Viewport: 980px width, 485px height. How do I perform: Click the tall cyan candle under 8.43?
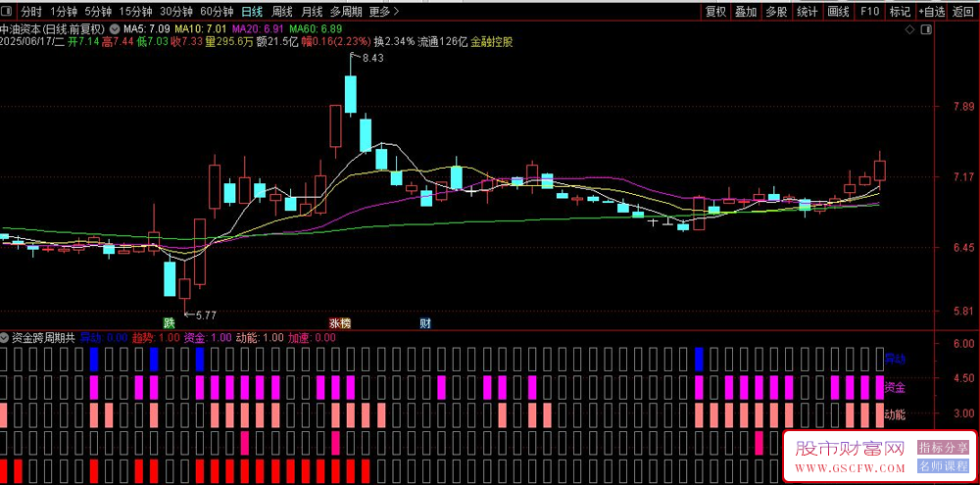tap(351, 94)
